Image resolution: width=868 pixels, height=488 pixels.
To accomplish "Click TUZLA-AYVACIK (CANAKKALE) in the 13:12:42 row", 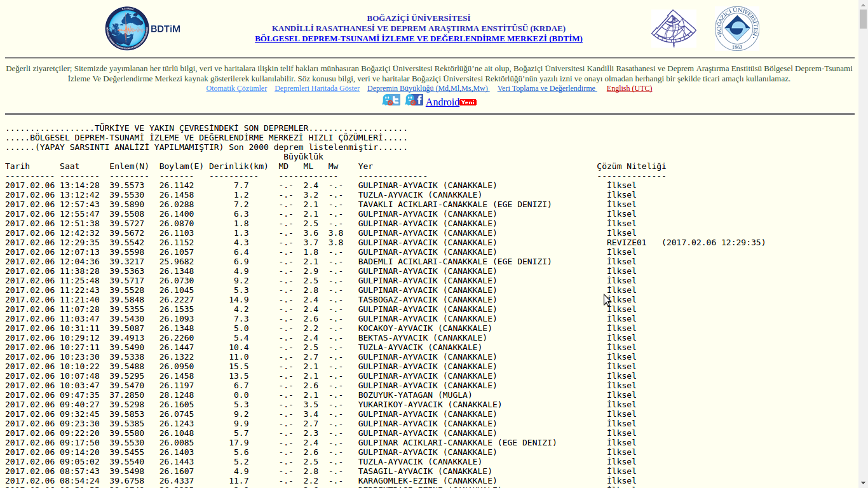I will click(420, 195).
